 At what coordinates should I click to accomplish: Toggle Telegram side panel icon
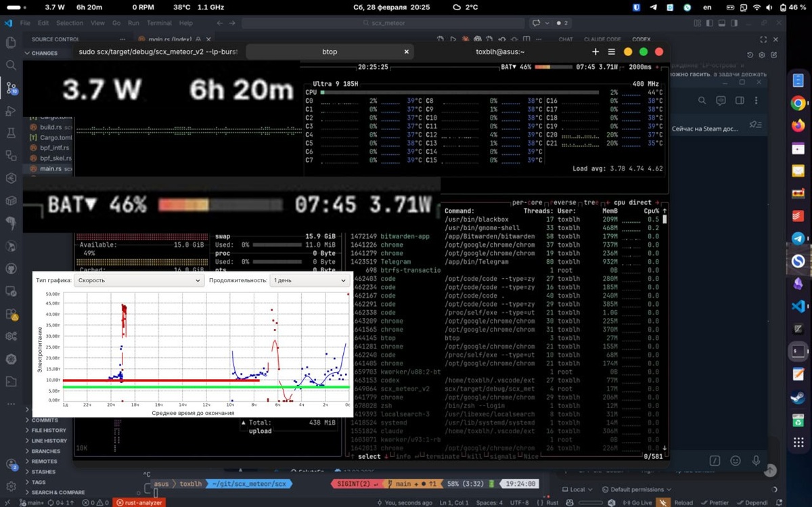[x=740, y=101]
